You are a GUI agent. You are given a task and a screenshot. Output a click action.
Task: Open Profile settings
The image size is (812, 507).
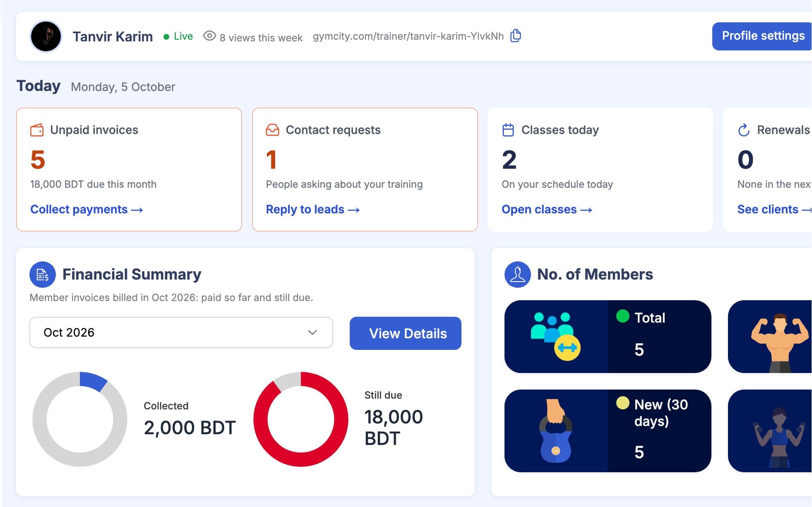pyautogui.click(x=763, y=36)
